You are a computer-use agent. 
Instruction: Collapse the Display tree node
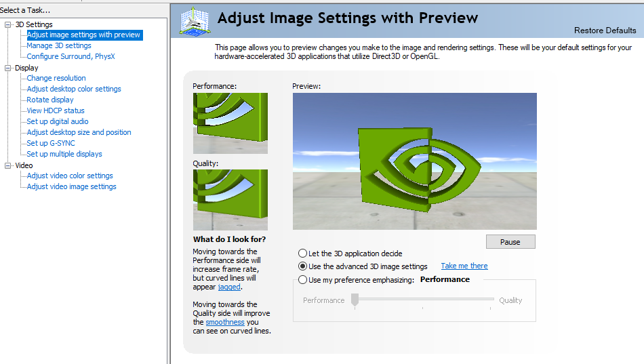point(7,68)
